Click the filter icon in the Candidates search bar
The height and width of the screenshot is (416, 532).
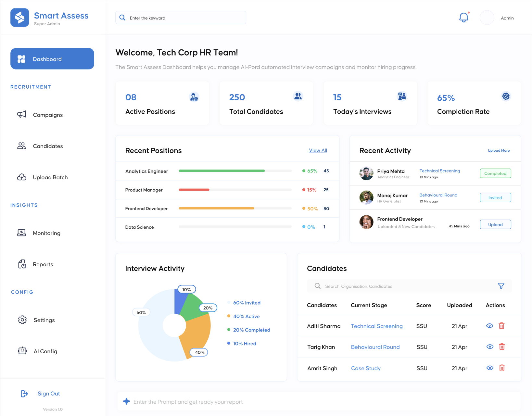(501, 286)
